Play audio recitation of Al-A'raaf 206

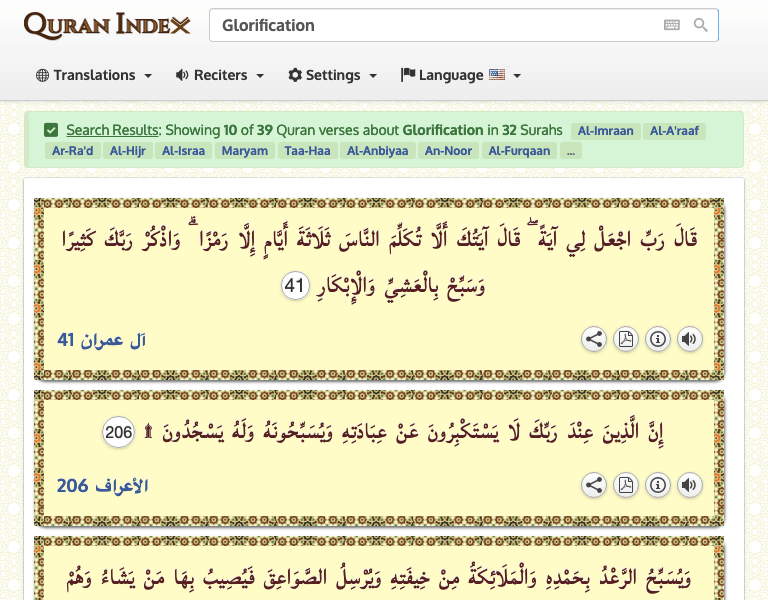click(689, 485)
